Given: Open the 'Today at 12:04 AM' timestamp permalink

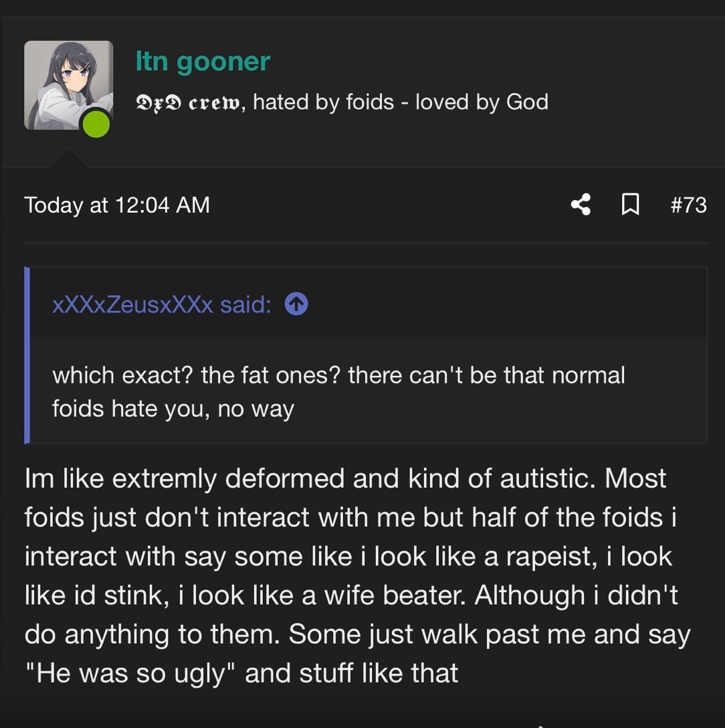Looking at the screenshot, I should [117, 205].
